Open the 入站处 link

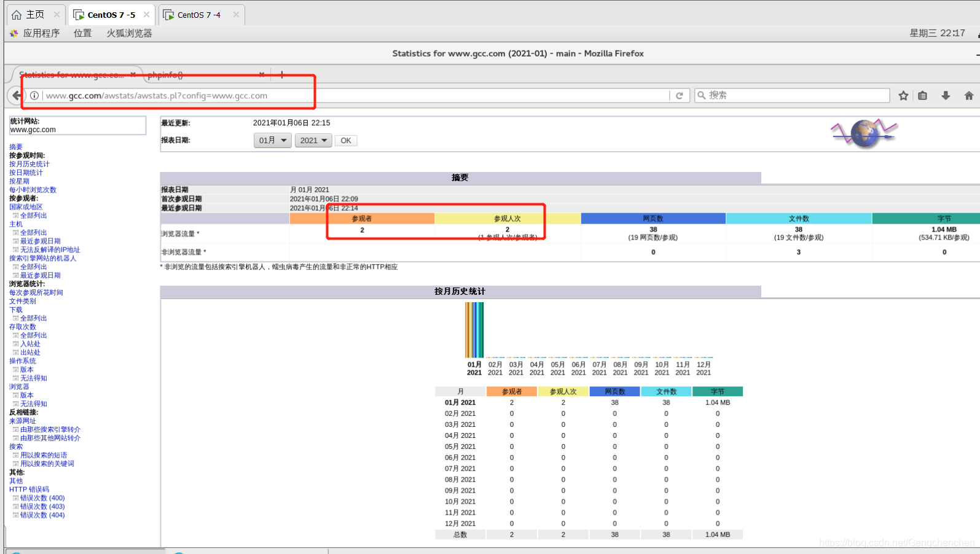click(30, 344)
